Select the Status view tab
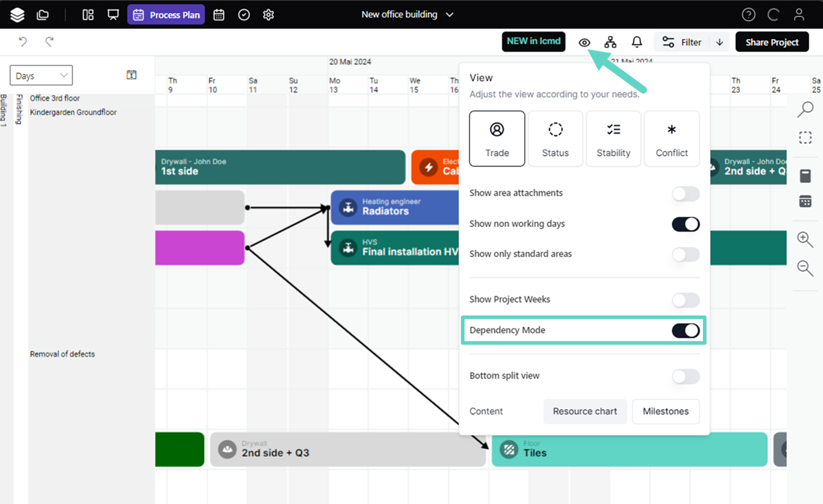Screen dimensions: 823x504 tap(555, 139)
